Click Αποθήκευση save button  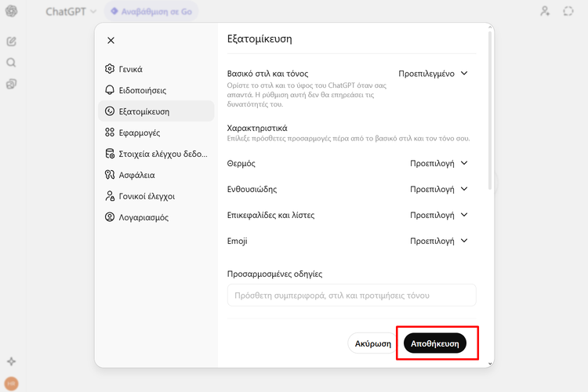(x=434, y=343)
